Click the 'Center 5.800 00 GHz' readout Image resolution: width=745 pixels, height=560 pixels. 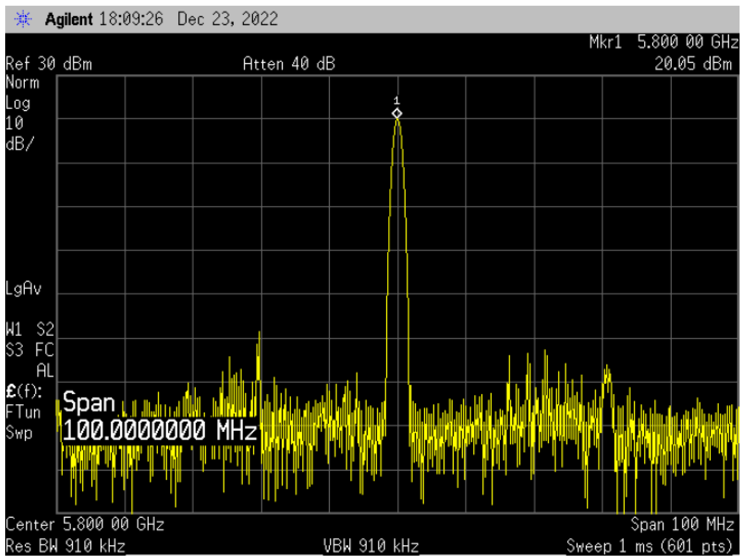(85, 524)
